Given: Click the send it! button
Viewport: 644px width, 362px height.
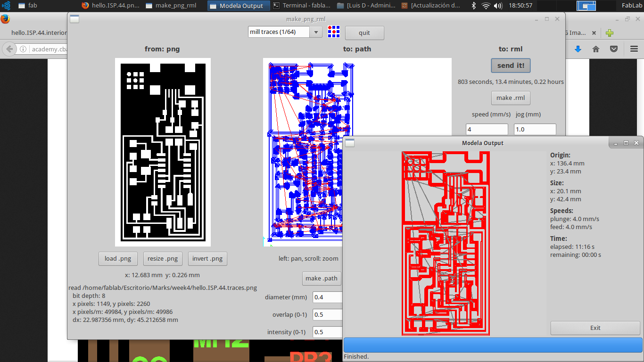Looking at the screenshot, I should tap(511, 66).
